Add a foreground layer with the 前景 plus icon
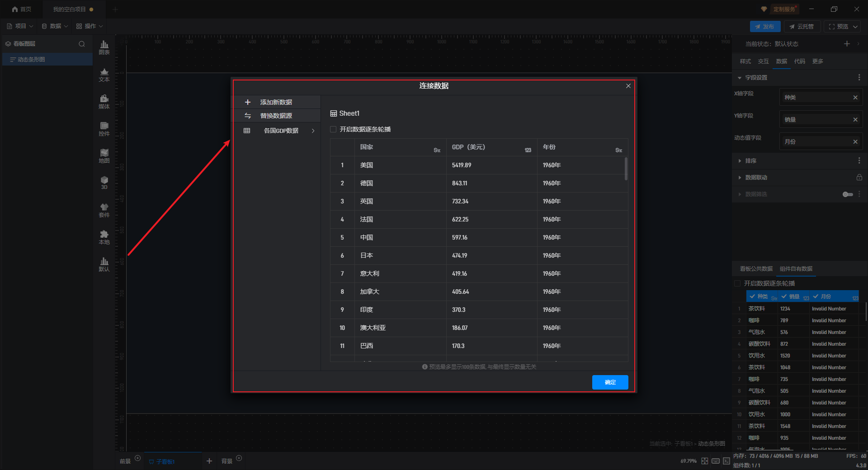 click(138, 458)
